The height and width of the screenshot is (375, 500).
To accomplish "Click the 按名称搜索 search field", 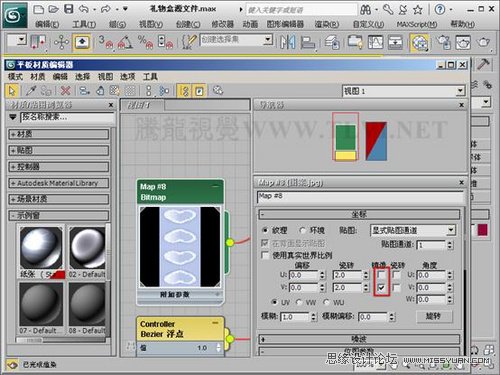I will [67, 117].
